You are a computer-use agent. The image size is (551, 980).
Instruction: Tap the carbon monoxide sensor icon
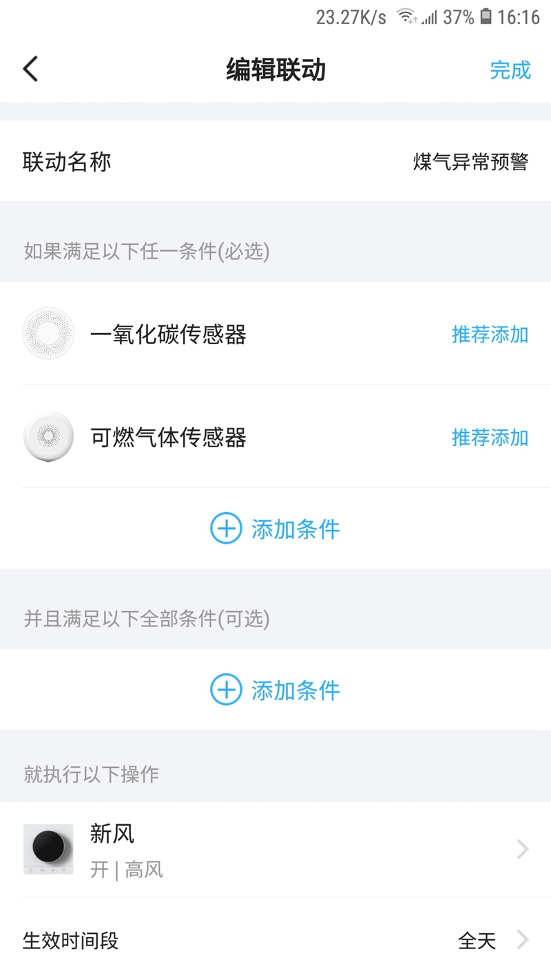[x=48, y=334]
